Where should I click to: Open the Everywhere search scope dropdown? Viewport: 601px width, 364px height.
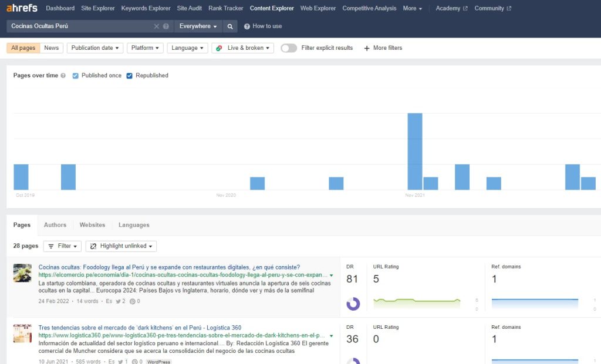tap(198, 26)
